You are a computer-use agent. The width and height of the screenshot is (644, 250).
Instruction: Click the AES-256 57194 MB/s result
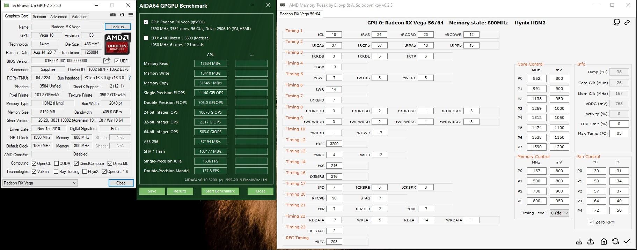coord(210,142)
